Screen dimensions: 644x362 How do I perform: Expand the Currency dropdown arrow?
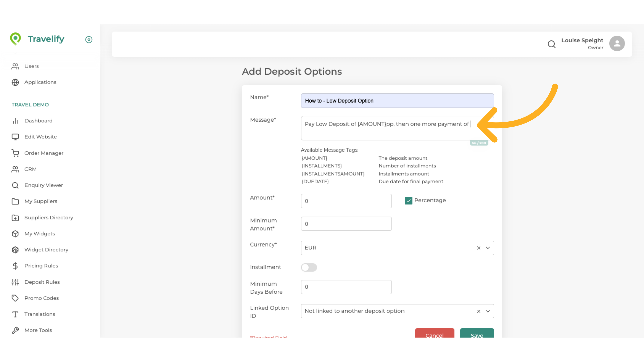(488, 248)
